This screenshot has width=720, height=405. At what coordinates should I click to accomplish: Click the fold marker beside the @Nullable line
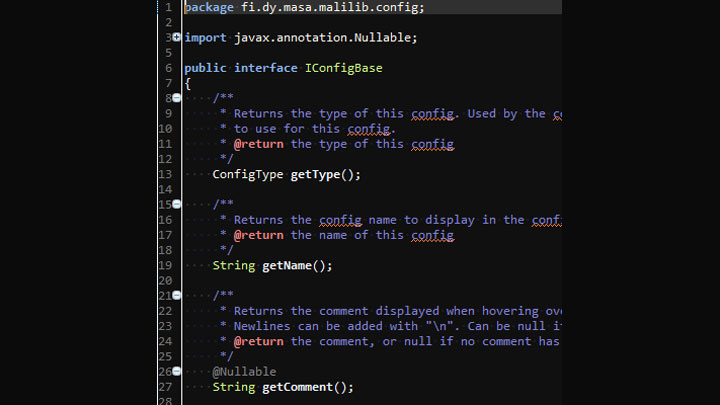[x=177, y=372]
